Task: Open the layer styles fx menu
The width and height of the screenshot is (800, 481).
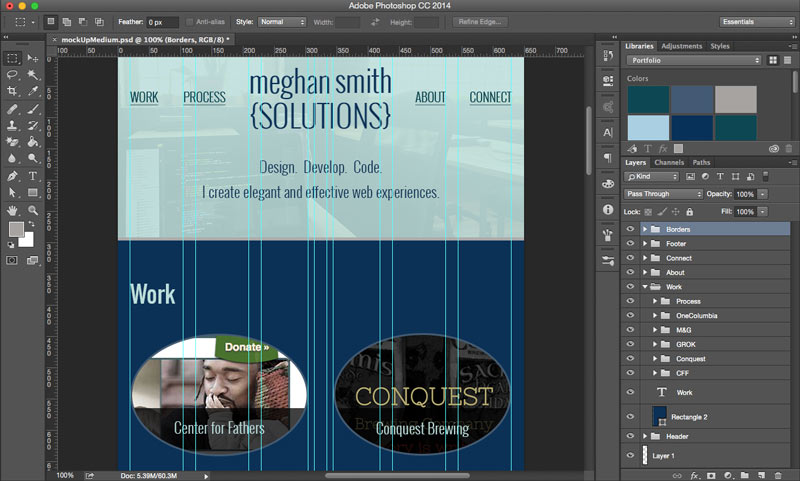Action: 694,475
